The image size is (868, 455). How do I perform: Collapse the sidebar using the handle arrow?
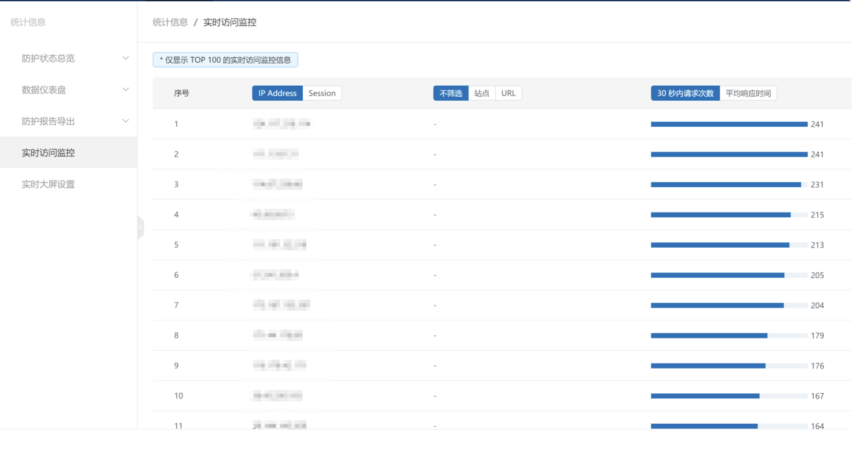140,227
